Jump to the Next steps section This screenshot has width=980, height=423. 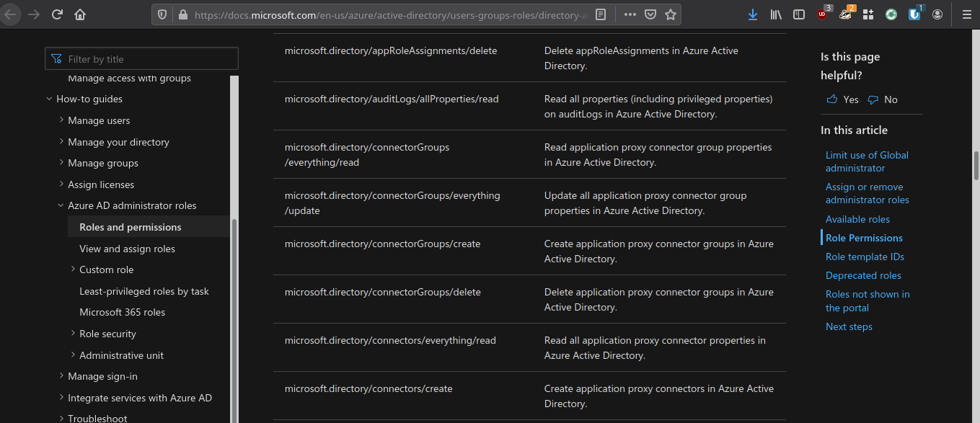coord(849,326)
